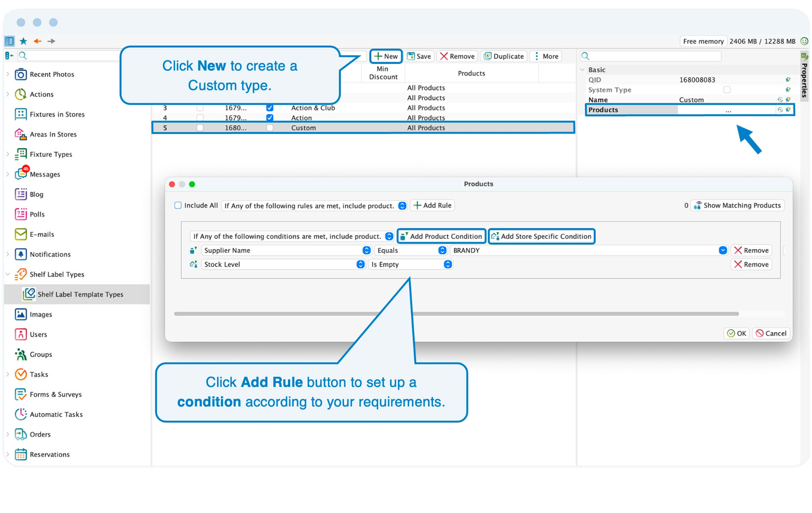Check the first checkbox in Custom row 5
This screenshot has width=812, height=513.
click(x=200, y=127)
